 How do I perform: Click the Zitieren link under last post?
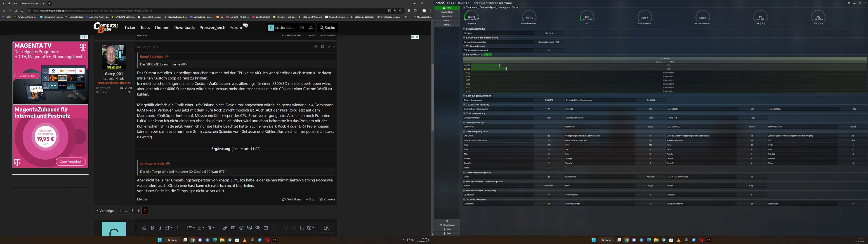click(x=327, y=199)
